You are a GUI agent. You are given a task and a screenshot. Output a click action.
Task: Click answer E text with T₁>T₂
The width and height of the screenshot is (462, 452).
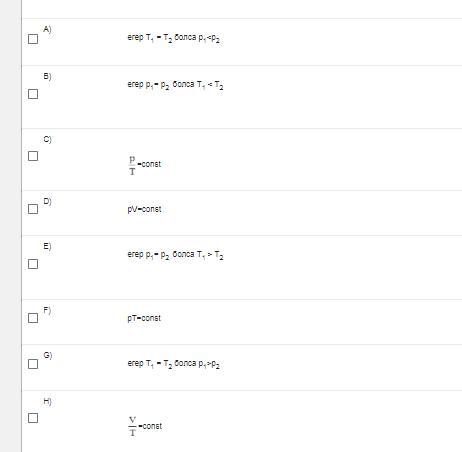coord(175,255)
